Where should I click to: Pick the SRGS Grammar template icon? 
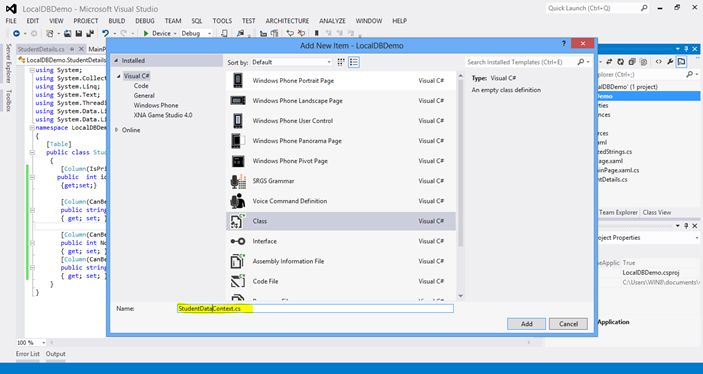[238, 181]
